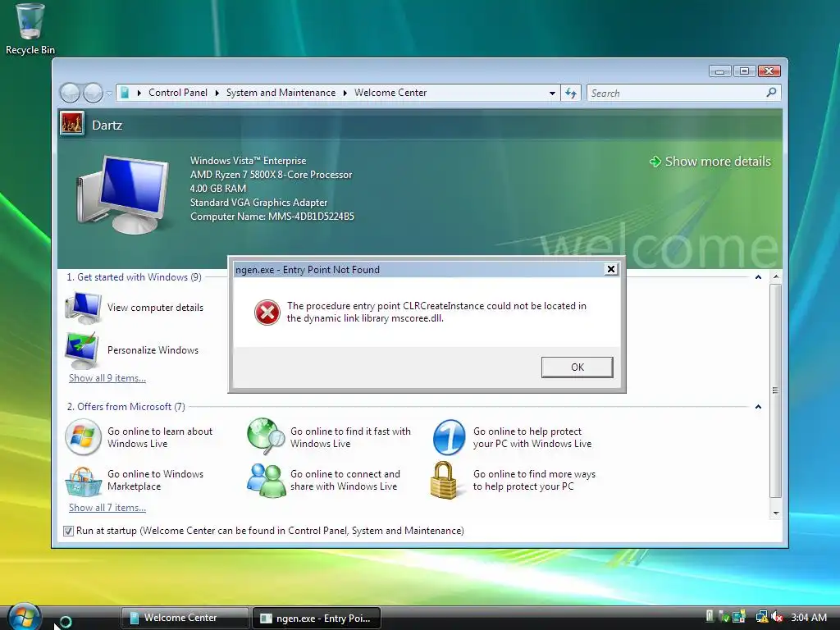The width and height of the screenshot is (840, 630).
Task: Open the Windows Live protect PC icon
Action: pyautogui.click(x=449, y=437)
